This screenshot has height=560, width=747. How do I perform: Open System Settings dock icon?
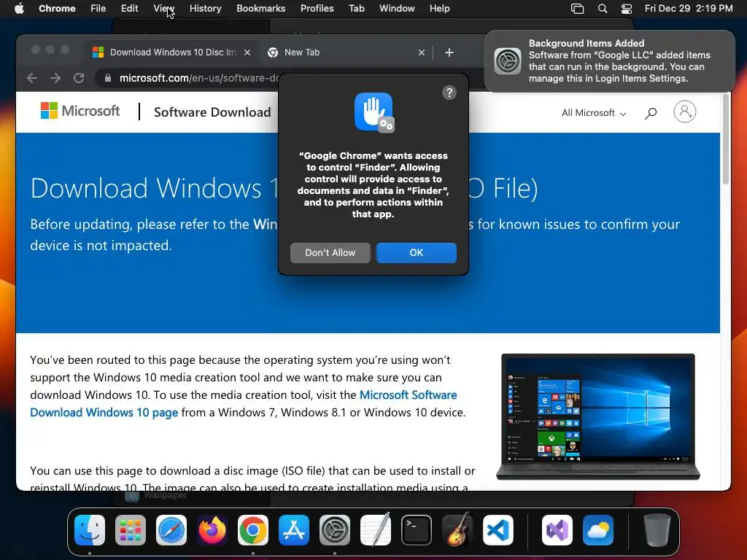[x=335, y=530]
